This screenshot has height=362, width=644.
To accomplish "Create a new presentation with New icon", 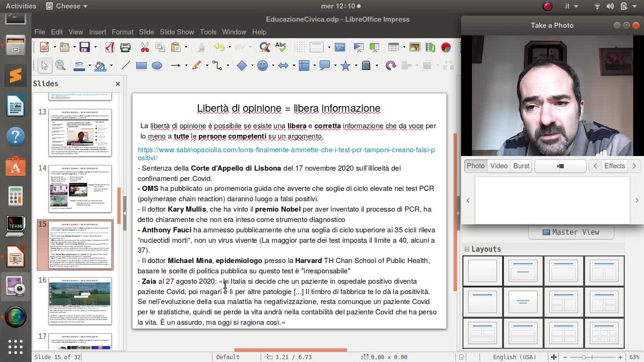I will coord(45,47).
